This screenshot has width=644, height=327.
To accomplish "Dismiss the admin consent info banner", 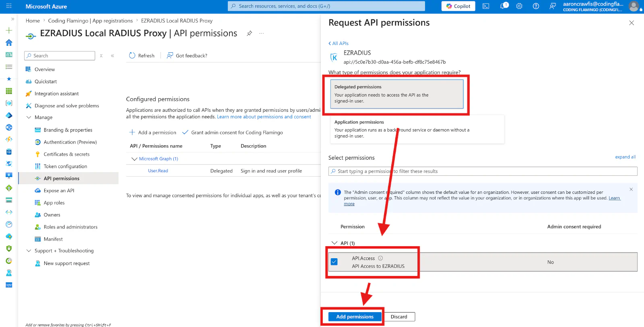I will point(631,189).
